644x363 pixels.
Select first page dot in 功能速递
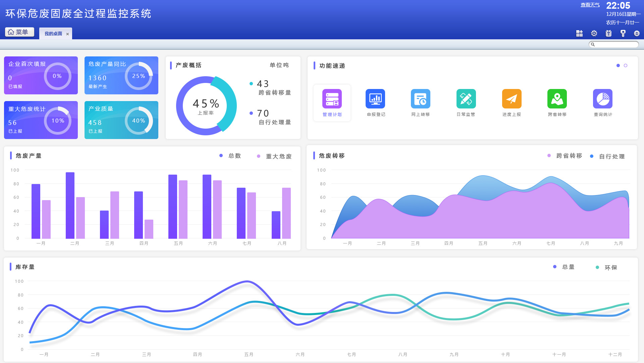tap(618, 65)
